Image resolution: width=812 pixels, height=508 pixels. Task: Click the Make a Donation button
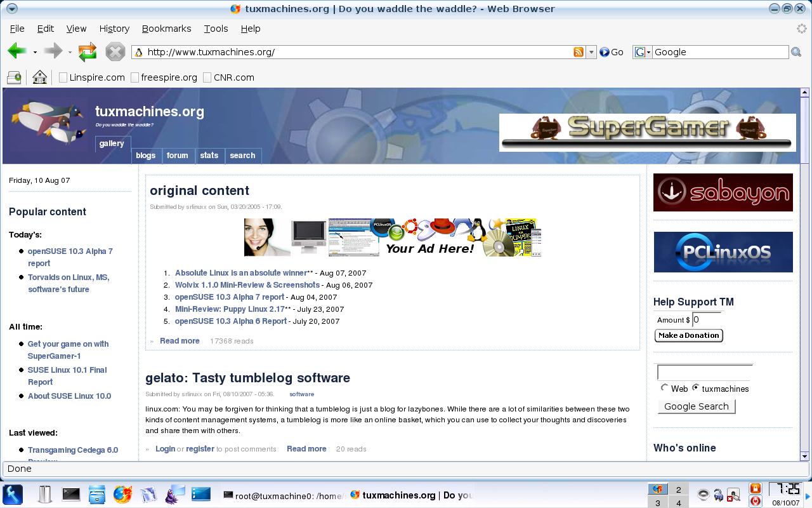pyautogui.click(x=689, y=335)
